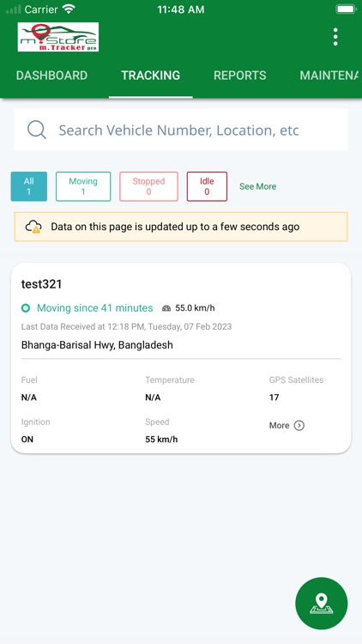Tap the Fuel label

[x=29, y=380]
